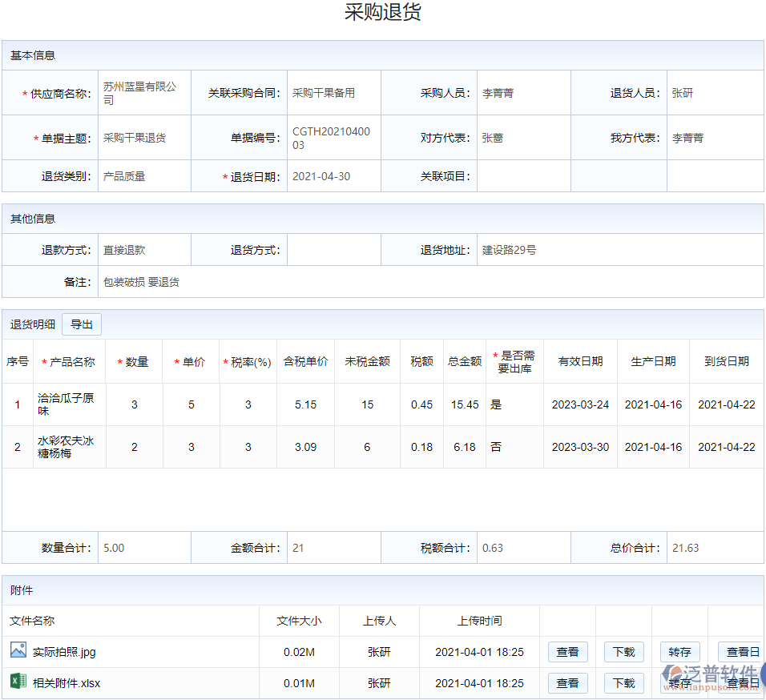The height and width of the screenshot is (700, 766).
Task: Select the 数量合计 total field
Action: click(x=144, y=547)
